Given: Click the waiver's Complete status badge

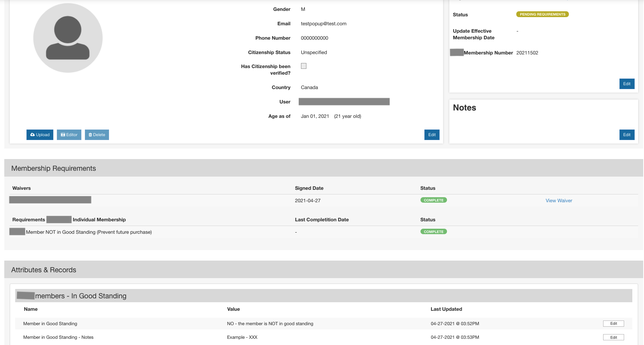Looking at the screenshot, I should (433, 200).
